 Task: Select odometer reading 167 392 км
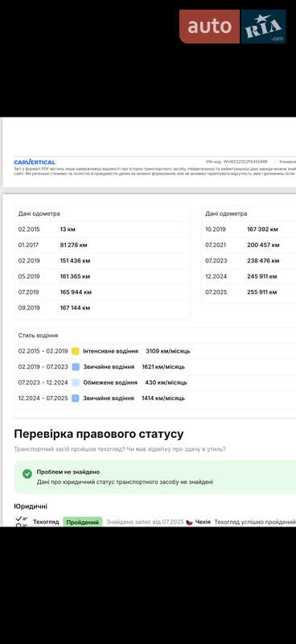262,229
